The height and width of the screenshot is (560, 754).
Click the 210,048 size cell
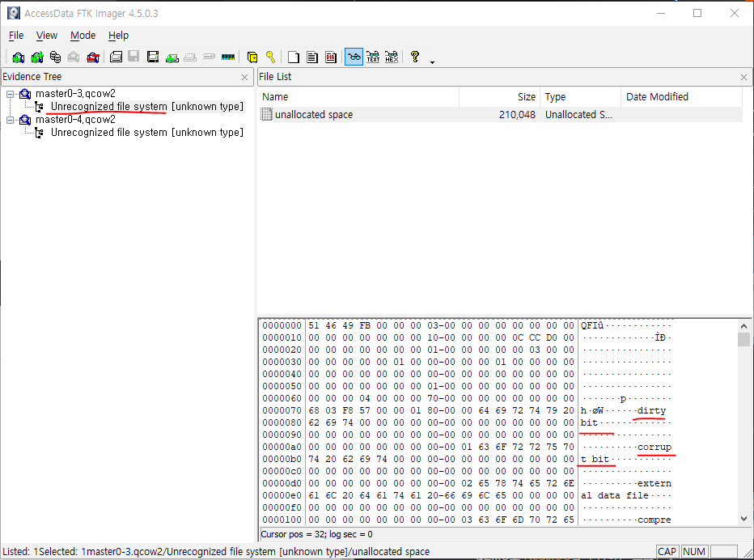point(517,114)
